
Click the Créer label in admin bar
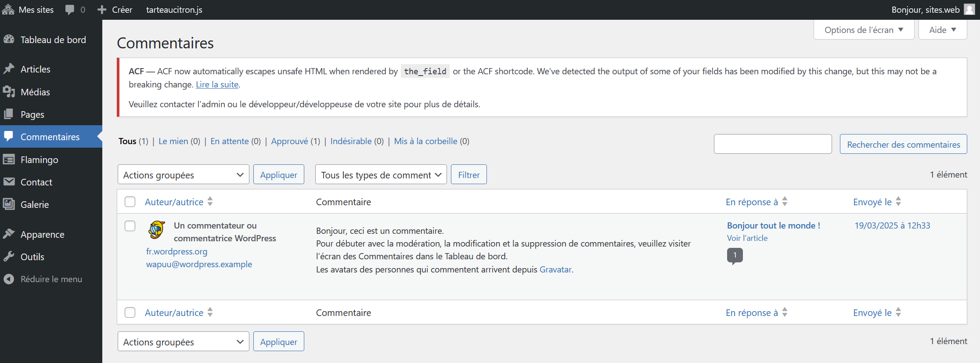[122, 10]
